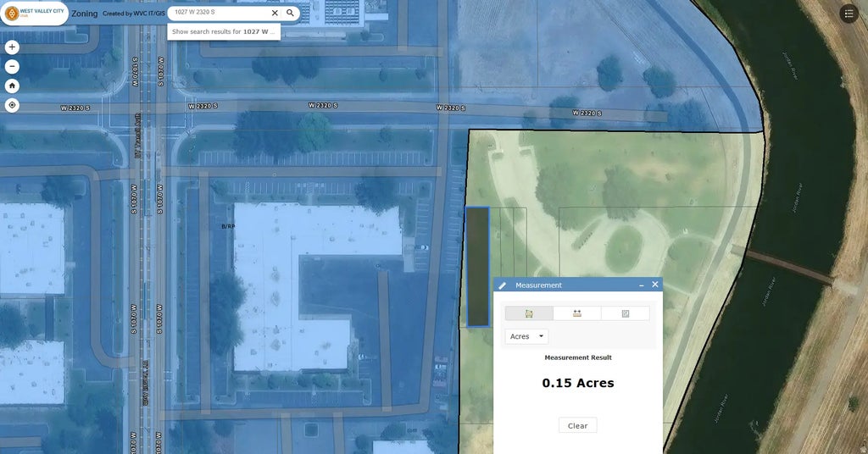Switch to the distance measurement tool
This screenshot has height=454, width=868.
click(577, 313)
